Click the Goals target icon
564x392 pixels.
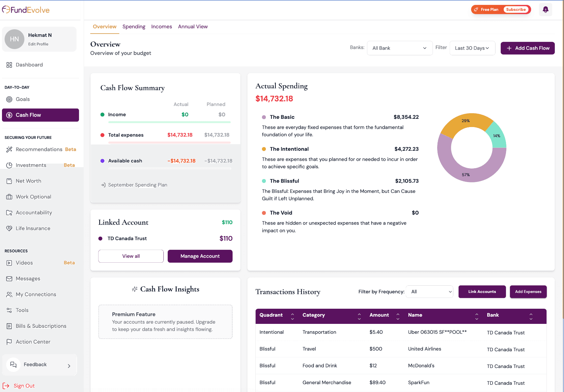coord(9,99)
